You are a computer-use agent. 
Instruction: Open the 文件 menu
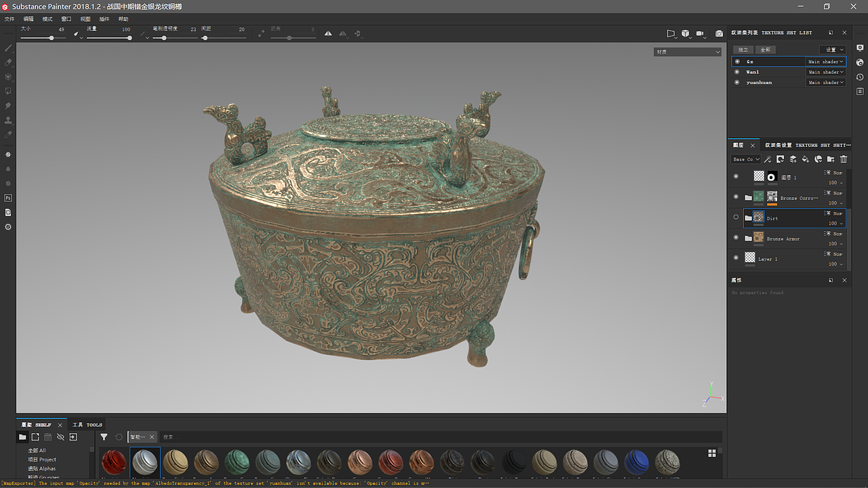coord(9,19)
